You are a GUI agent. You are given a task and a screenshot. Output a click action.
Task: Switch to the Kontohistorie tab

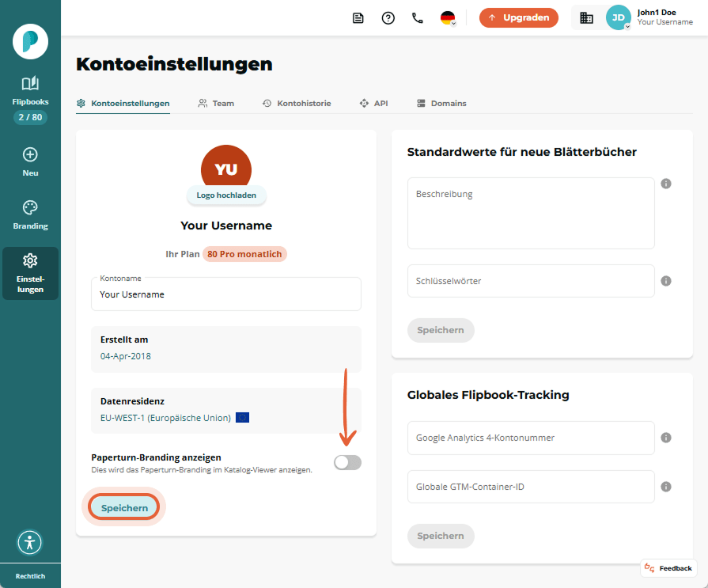[297, 104]
